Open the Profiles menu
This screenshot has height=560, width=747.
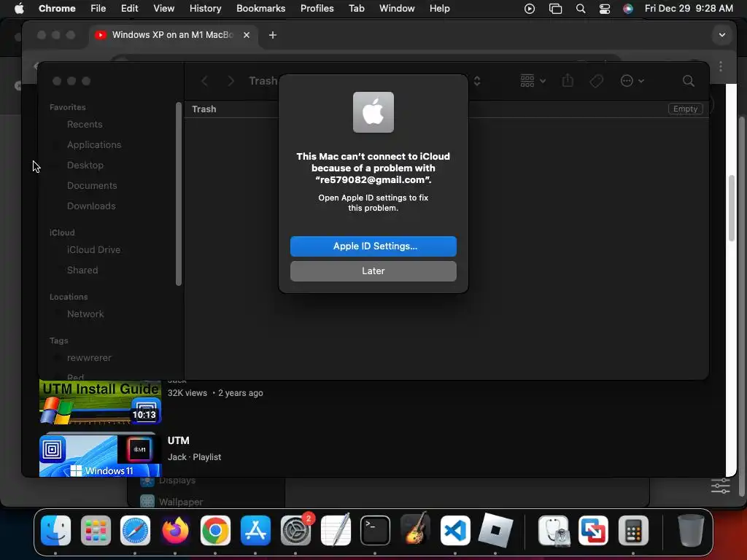pyautogui.click(x=317, y=8)
